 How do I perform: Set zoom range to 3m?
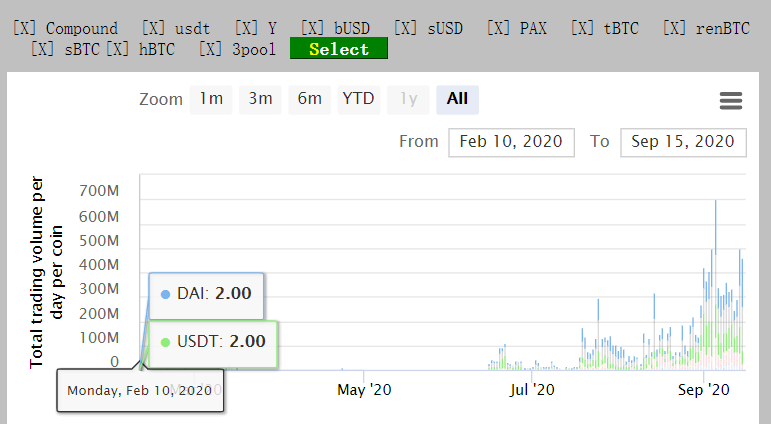click(260, 99)
